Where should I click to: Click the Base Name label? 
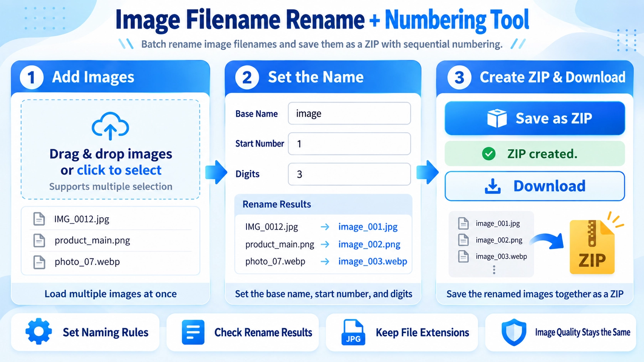257,114
